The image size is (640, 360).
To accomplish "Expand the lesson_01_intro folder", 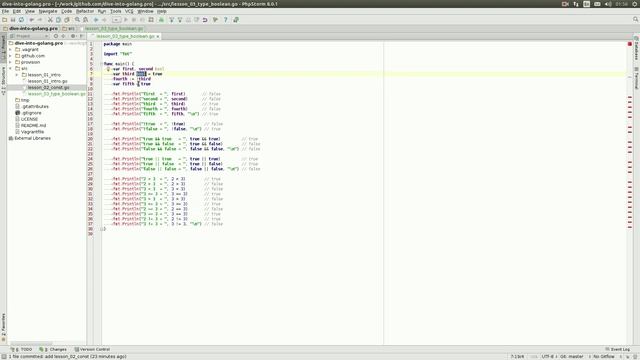I will 17,75.
